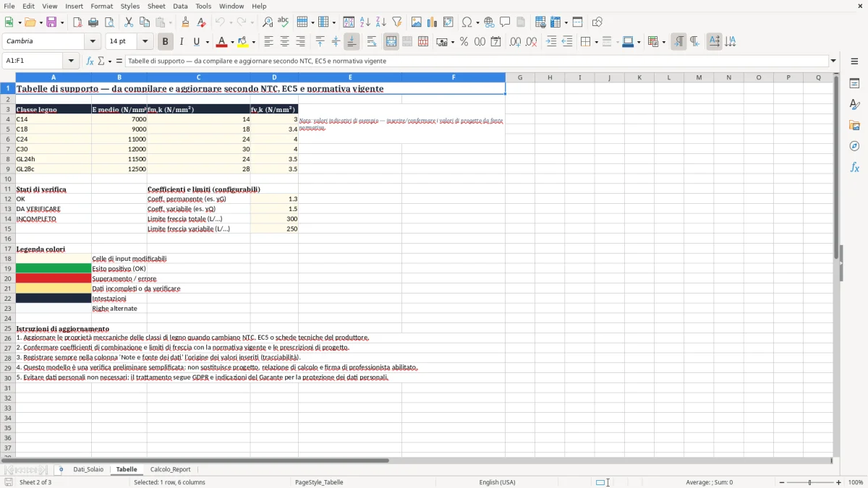
Task: Open the Font Size dropdown
Action: (145, 42)
